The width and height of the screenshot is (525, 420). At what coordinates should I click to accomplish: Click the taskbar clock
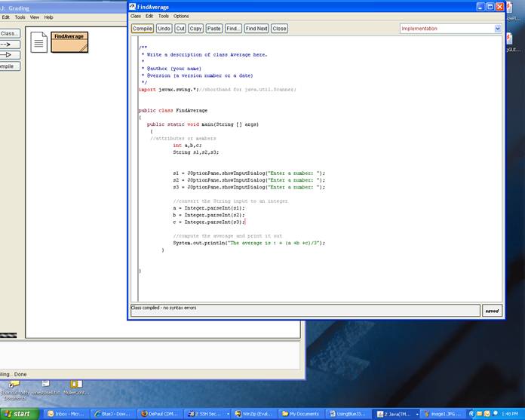pyautogui.click(x=510, y=414)
